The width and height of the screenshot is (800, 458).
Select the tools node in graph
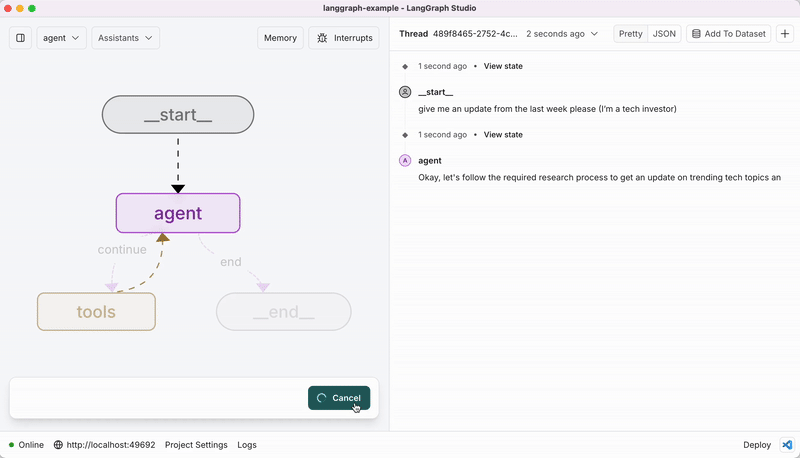point(96,312)
